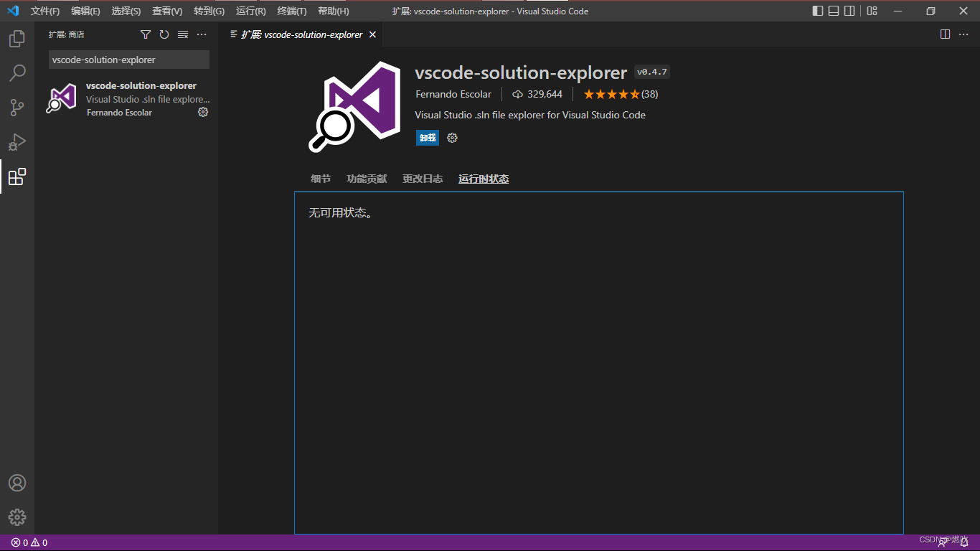Switch to the 功能贡献 tab
The height and width of the screenshot is (551, 980).
click(367, 179)
